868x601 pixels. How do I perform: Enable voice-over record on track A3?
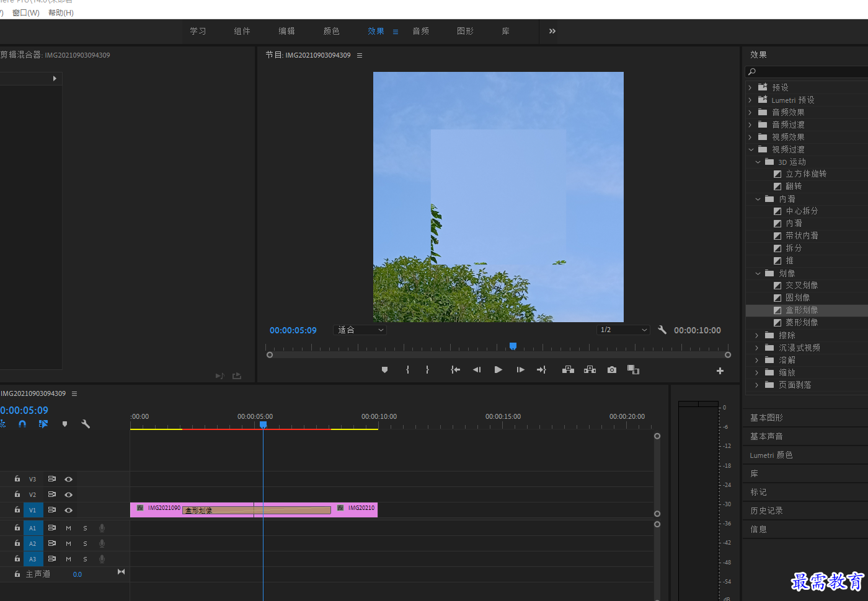(102, 559)
